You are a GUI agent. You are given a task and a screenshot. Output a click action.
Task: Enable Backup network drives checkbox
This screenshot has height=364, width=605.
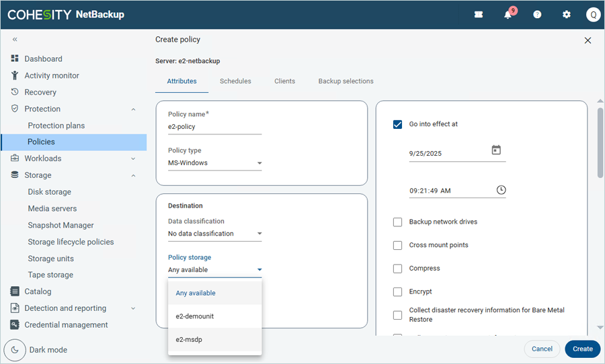coord(397,222)
